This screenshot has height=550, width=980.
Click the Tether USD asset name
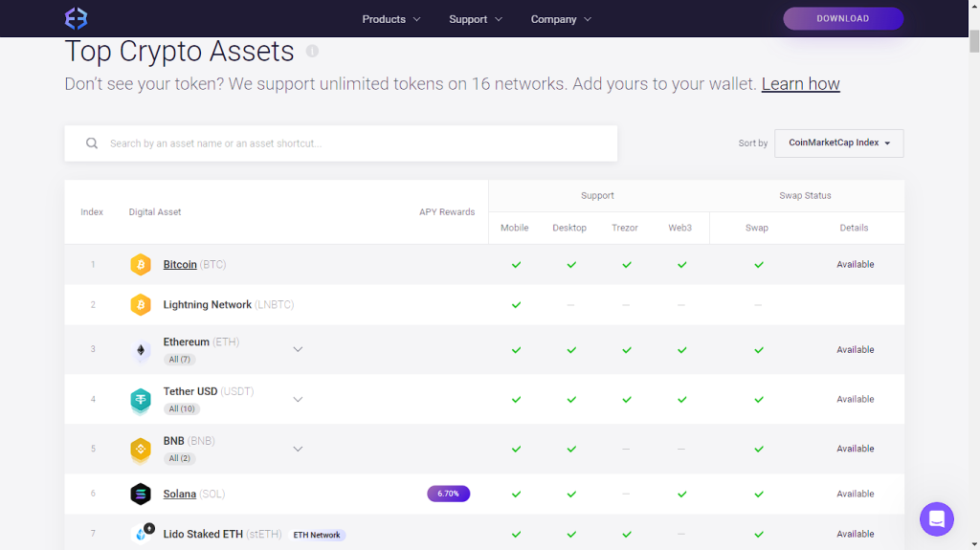190,391
